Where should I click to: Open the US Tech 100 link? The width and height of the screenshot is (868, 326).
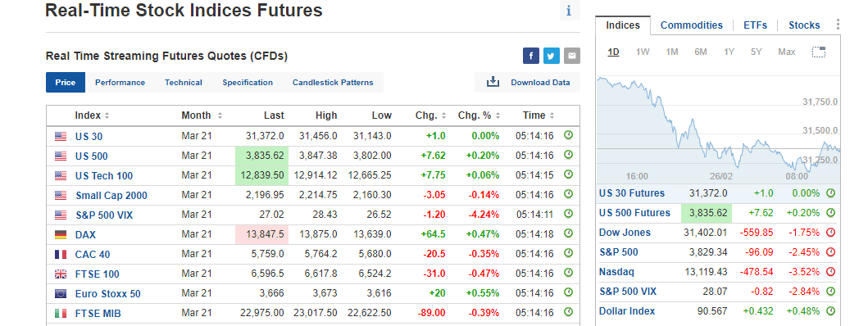pyautogui.click(x=104, y=176)
